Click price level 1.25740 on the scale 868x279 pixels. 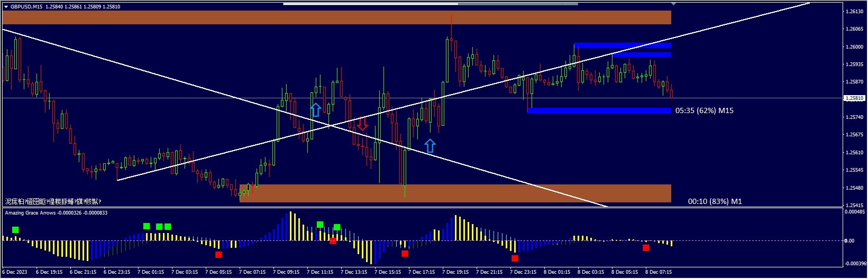pyautogui.click(x=855, y=117)
